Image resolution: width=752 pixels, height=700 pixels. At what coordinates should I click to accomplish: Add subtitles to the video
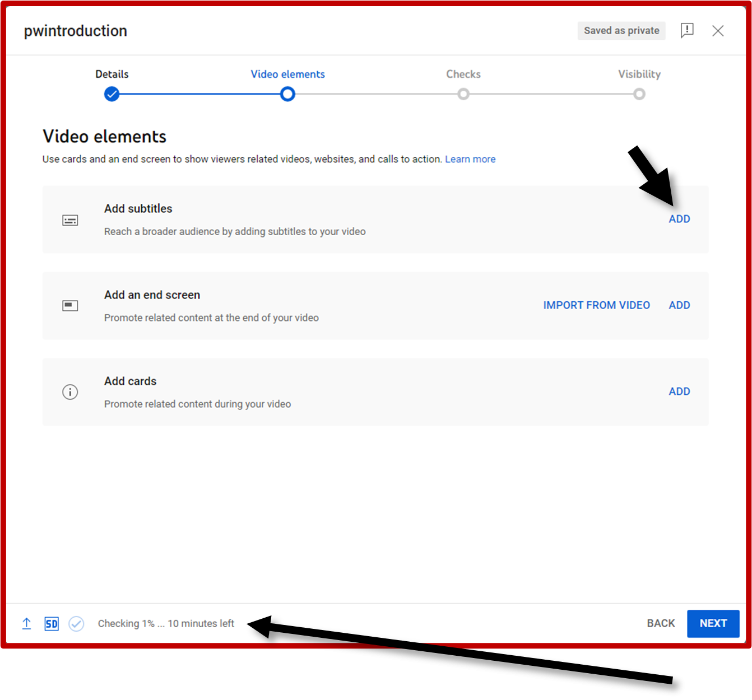pos(679,219)
